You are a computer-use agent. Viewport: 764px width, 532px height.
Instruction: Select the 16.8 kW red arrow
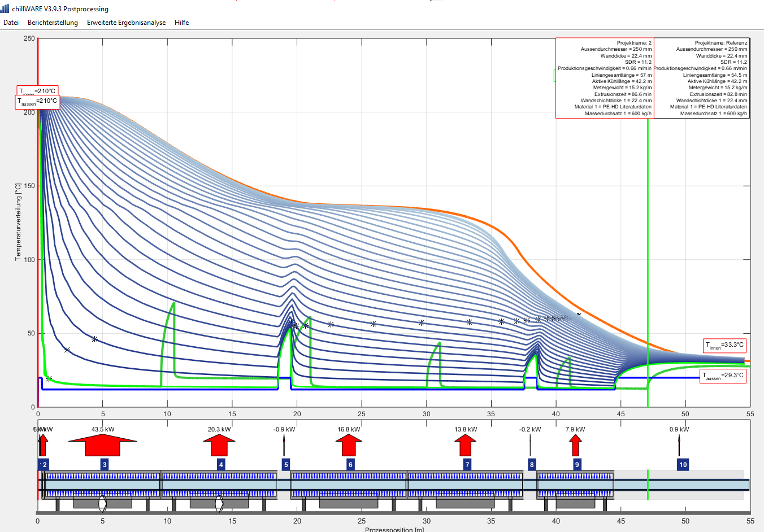(x=349, y=445)
